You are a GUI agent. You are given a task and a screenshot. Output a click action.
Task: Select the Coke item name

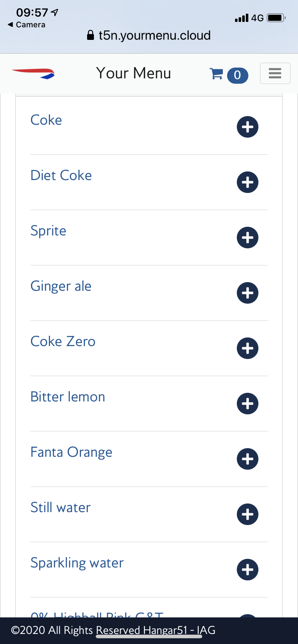tap(46, 120)
